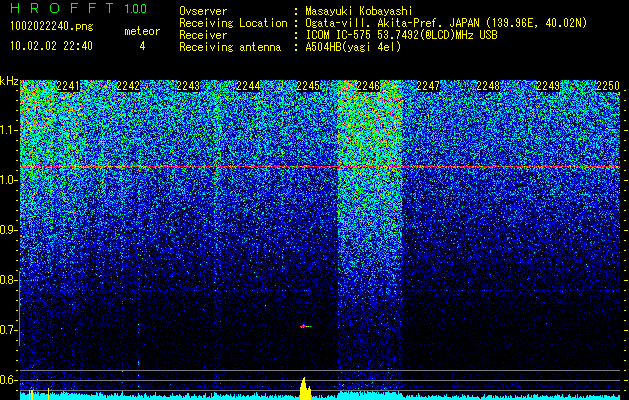Click the red horizontal carrier line
The height and width of the screenshot is (400, 629).
click(x=320, y=166)
